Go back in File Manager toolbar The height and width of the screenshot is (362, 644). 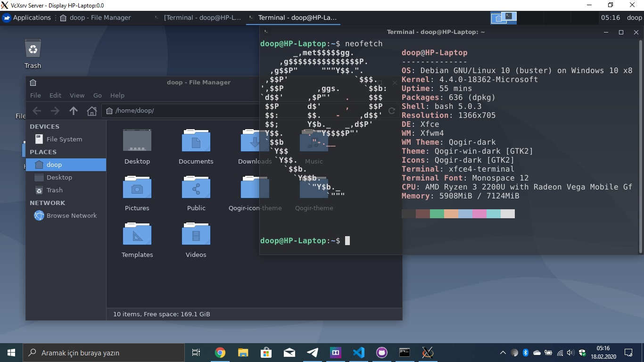37,111
